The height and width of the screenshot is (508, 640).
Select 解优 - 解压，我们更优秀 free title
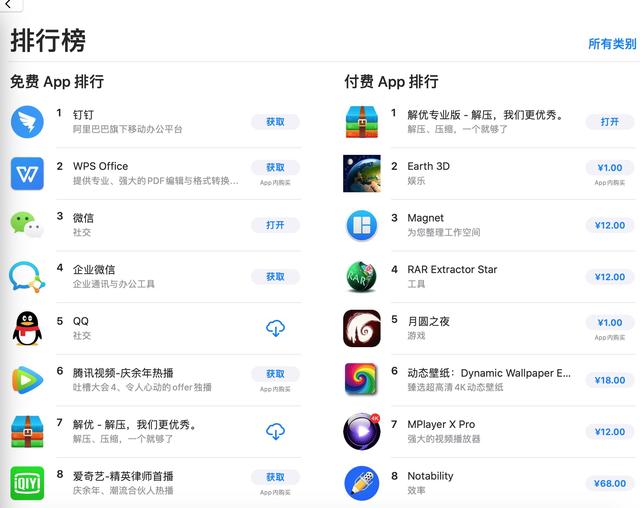point(135,424)
